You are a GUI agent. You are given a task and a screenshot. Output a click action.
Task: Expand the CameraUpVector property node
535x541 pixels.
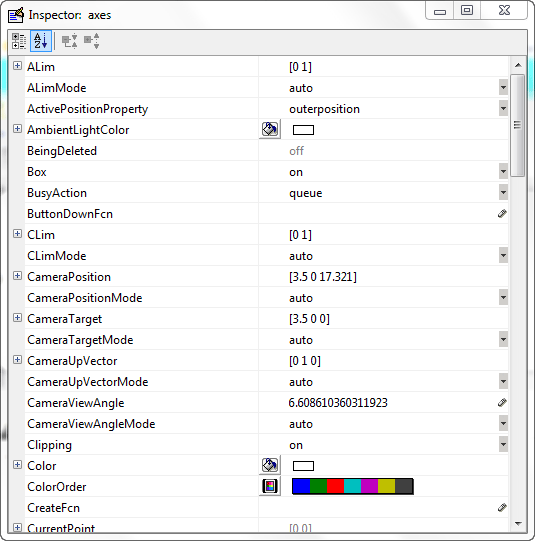pyautogui.click(x=17, y=360)
